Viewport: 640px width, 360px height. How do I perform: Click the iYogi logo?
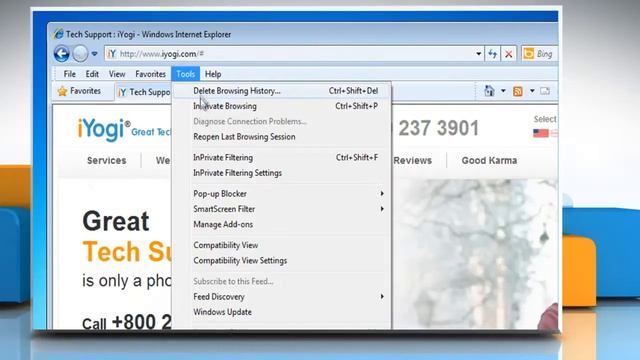tap(104, 129)
